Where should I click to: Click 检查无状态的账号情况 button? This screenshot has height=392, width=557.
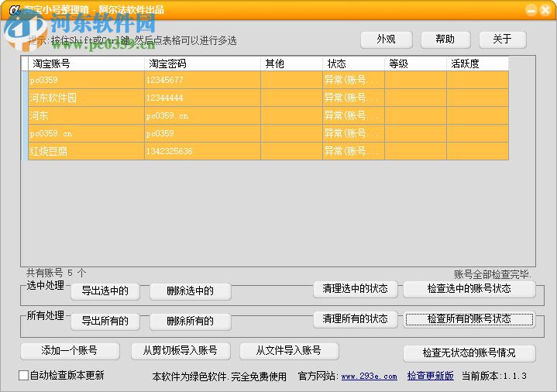(x=469, y=353)
